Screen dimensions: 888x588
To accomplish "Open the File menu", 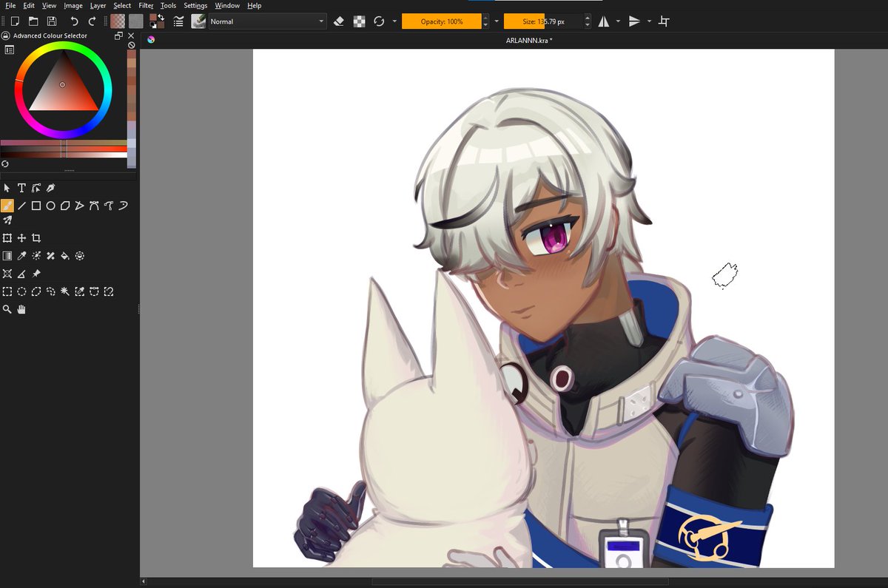I will pos(10,5).
